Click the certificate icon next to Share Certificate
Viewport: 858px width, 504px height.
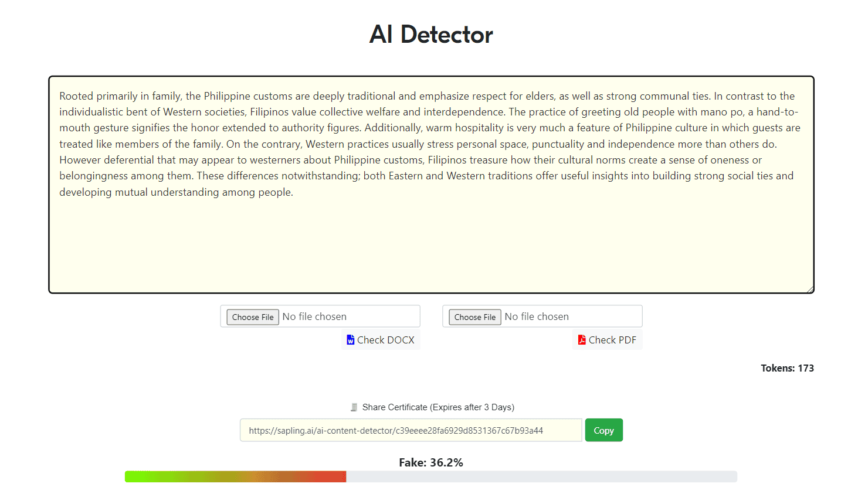pyautogui.click(x=354, y=407)
